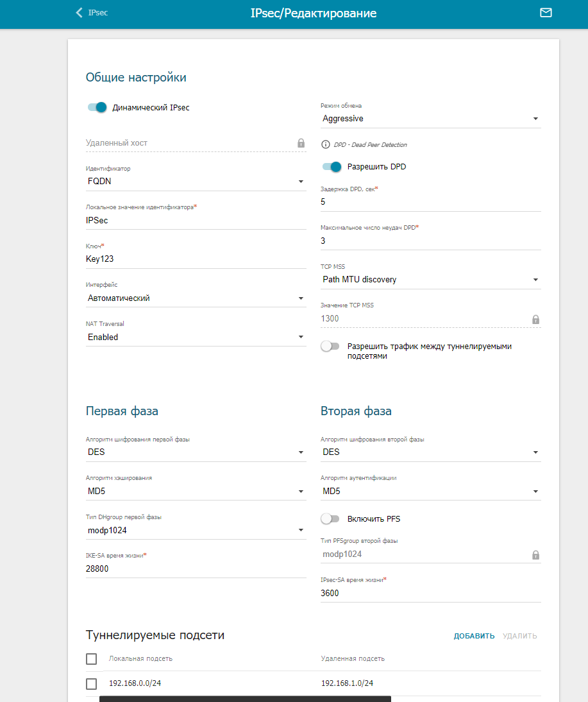The image size is (588, 702).
Task: Click the lock icon on Удаленный хост
Action: [x=301, y=143]
